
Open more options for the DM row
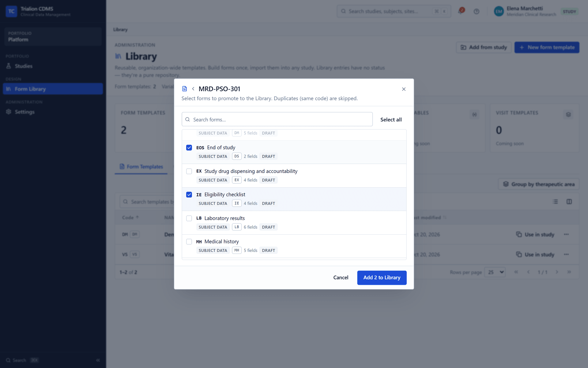pyautogui.click(x=566, y=234)
